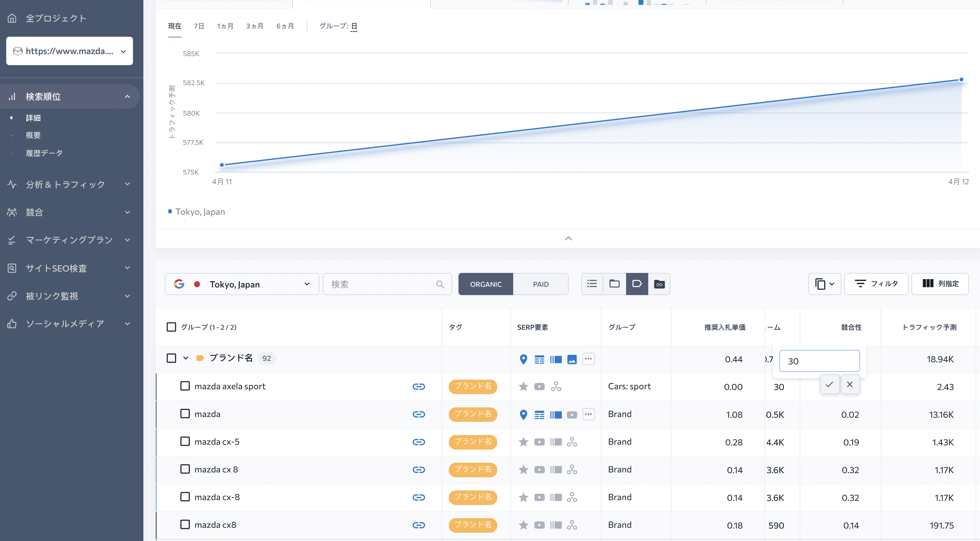Show more SERP features for ブランド名 group

click(x=588, y=359)
